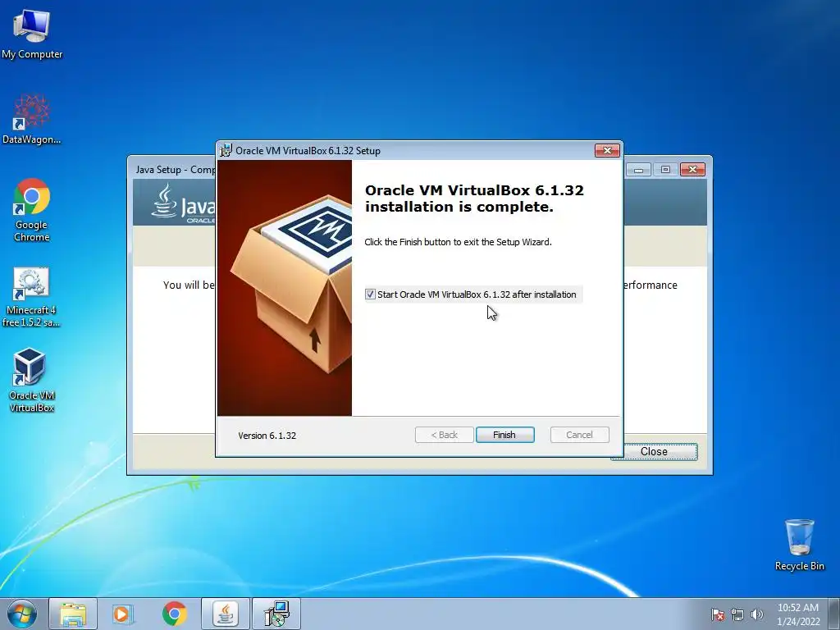
Task: Open Windows Media Player from the taskbar
Action: coord(123,614)
